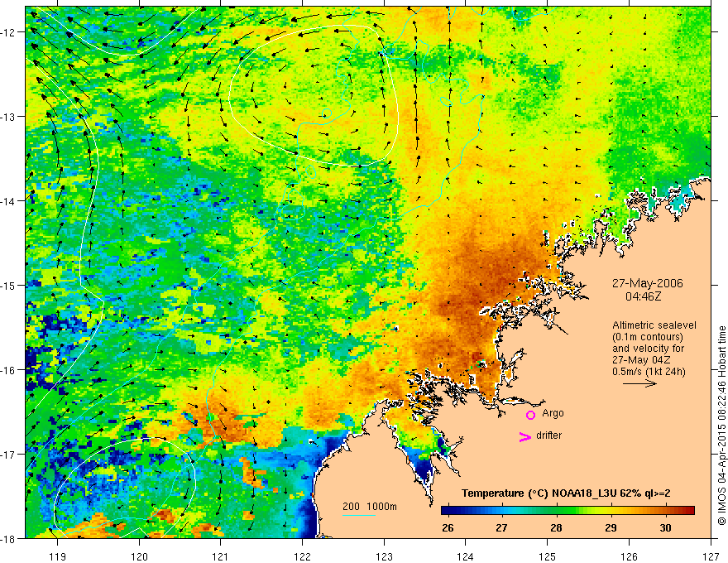728x563 pixels.
Task: Click the "(0.1m contours)" text line
Action: click(648, 337)
